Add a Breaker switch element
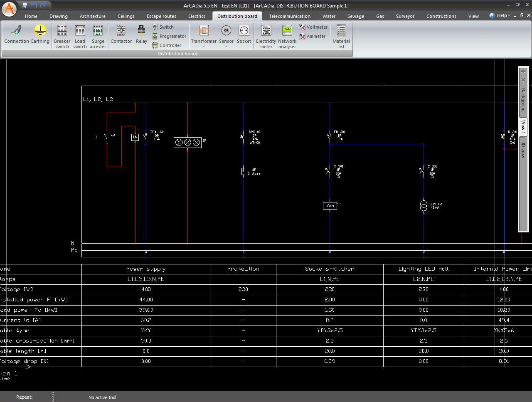The height and width of the screenshot is (402, 532). [62, 37]
